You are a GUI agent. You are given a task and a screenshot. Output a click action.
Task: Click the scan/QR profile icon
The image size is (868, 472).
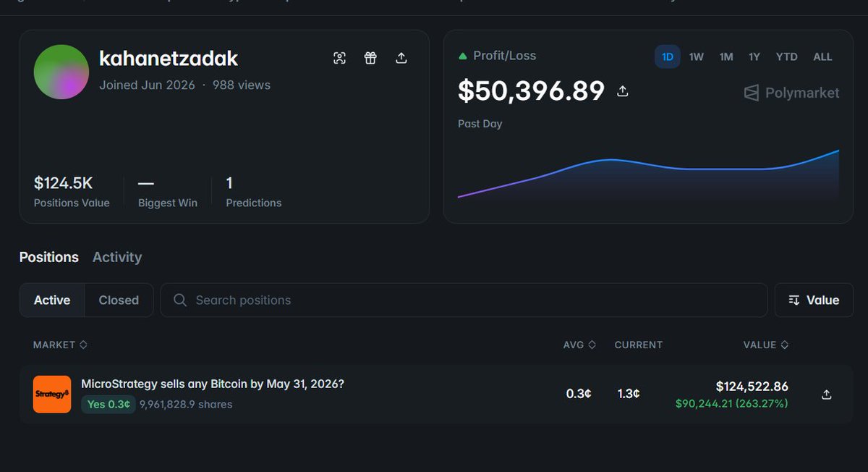[x=339, y=59]
